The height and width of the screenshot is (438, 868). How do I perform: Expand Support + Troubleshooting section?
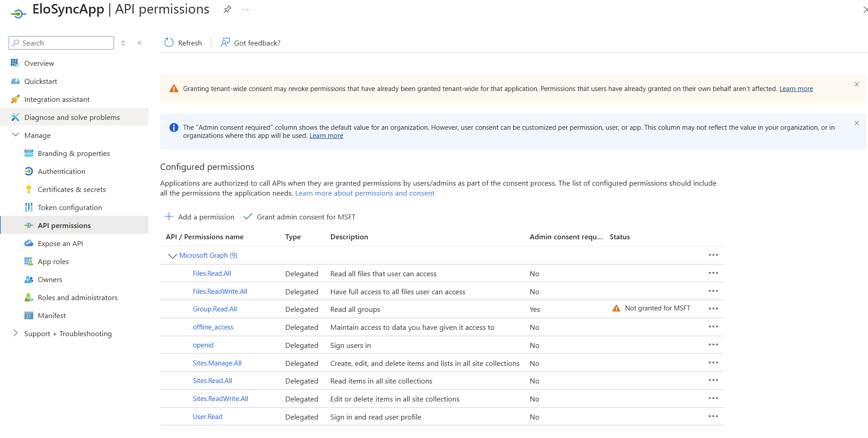[15, 333]
